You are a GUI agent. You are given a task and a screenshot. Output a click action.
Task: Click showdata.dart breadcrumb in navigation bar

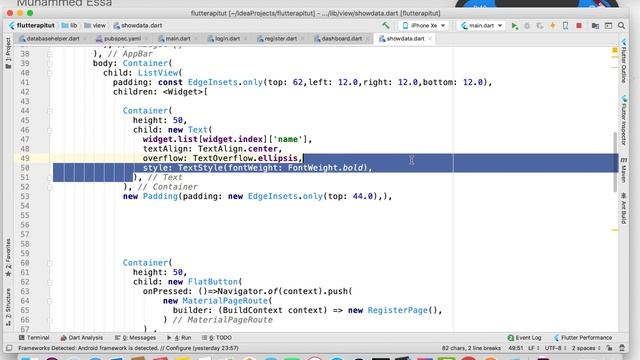[x=138, y=25]
